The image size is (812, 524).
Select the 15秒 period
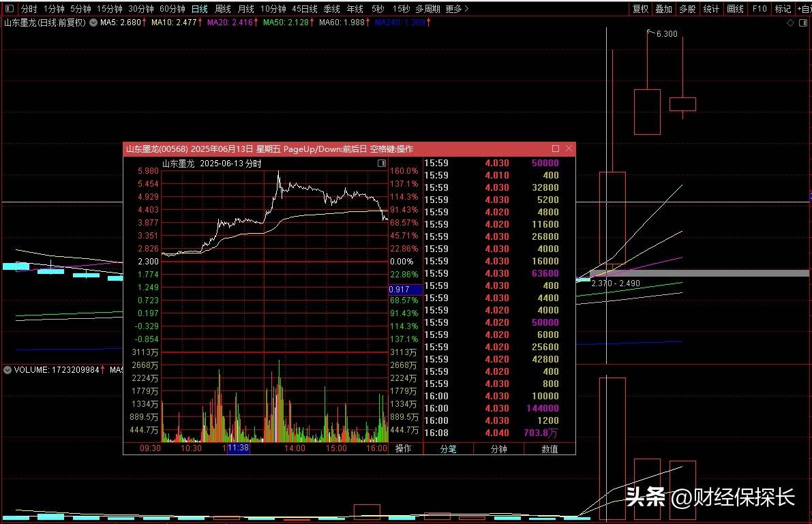[401, 9]
